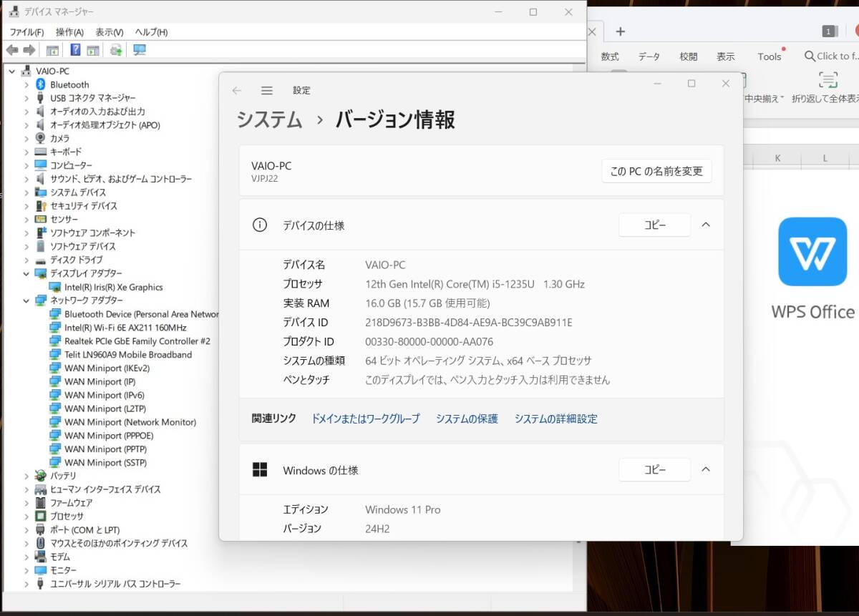Select column K header in WPS spreadsheet

tap(777, 158)
